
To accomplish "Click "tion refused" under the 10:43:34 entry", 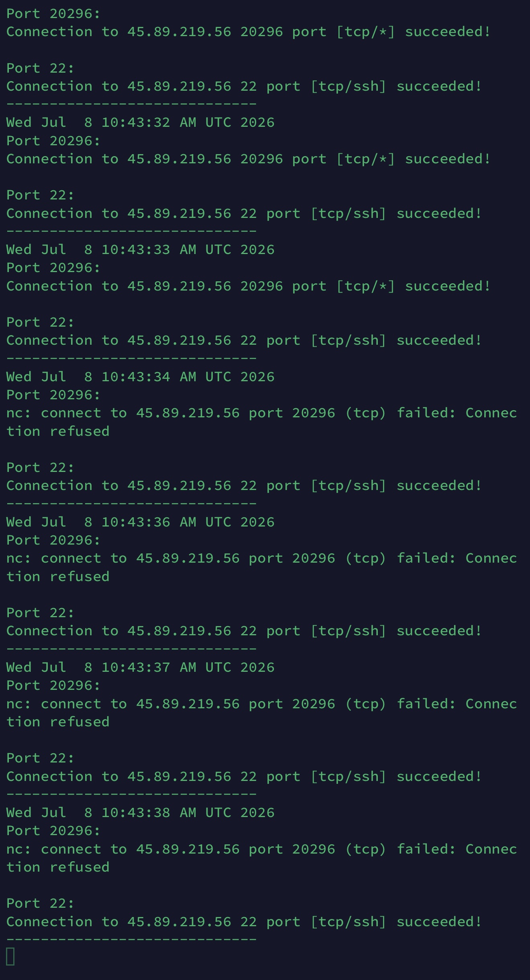I will 58,431.
